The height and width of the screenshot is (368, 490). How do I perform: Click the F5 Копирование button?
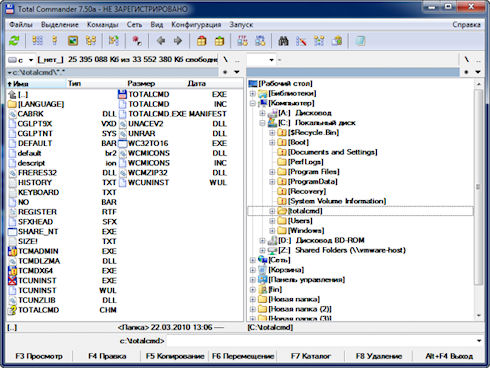pos(175,356)
